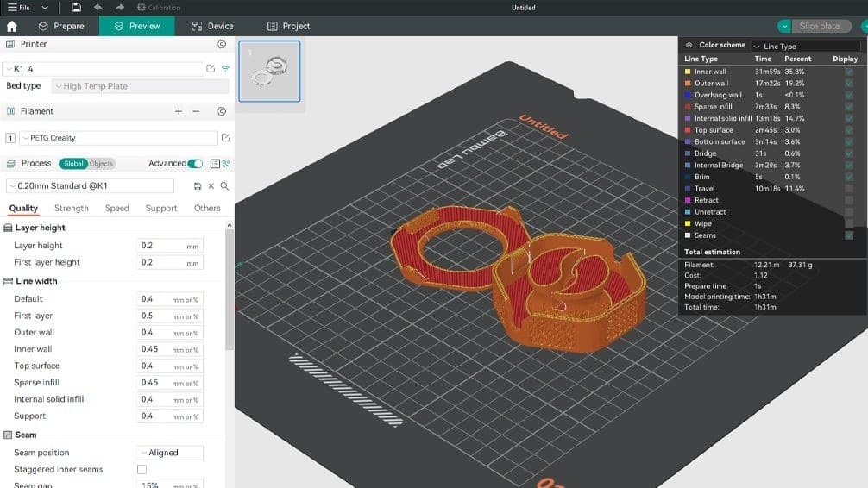Screen dimensions: 868x488
Task: Toggle Seams display checkbox
Action: click(849, 235)
